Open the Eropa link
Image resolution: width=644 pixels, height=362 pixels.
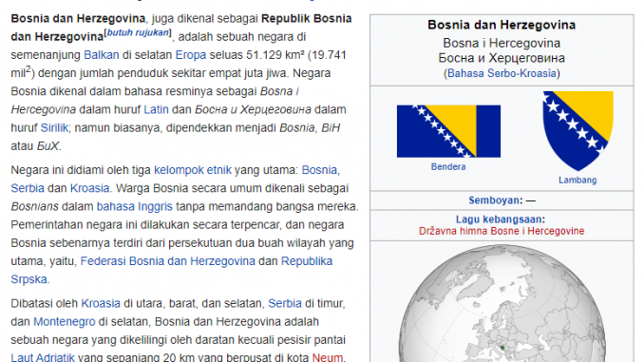point(191,55)
